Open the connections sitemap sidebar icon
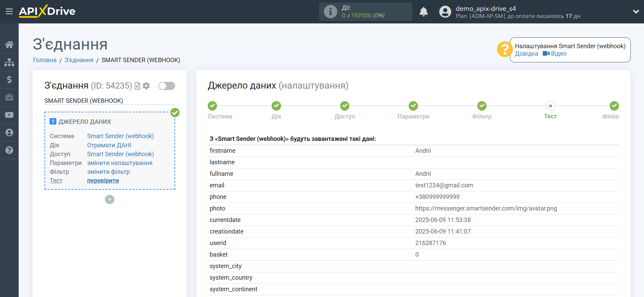 click(9, 62)
